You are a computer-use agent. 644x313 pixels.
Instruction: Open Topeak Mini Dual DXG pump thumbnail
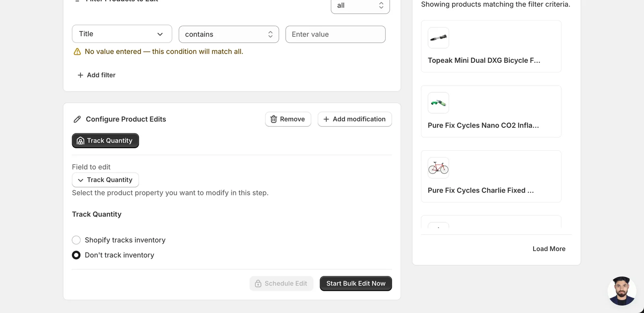coord(438,38)
